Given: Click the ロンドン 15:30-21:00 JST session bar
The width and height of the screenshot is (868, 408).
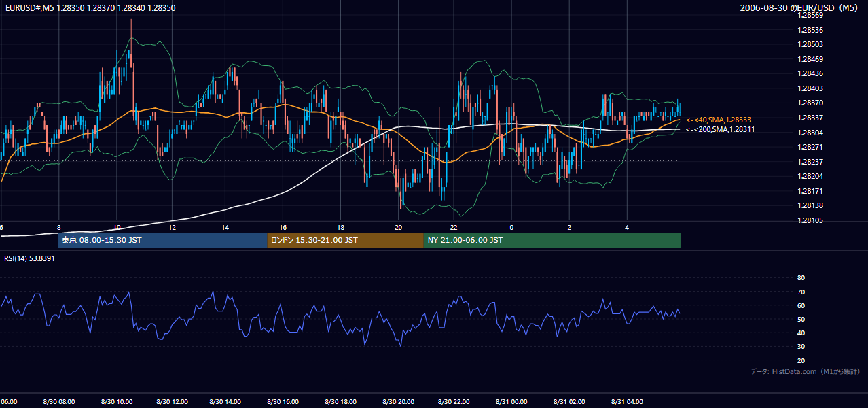Looking at the screenshot, I should tap(345, 240).
